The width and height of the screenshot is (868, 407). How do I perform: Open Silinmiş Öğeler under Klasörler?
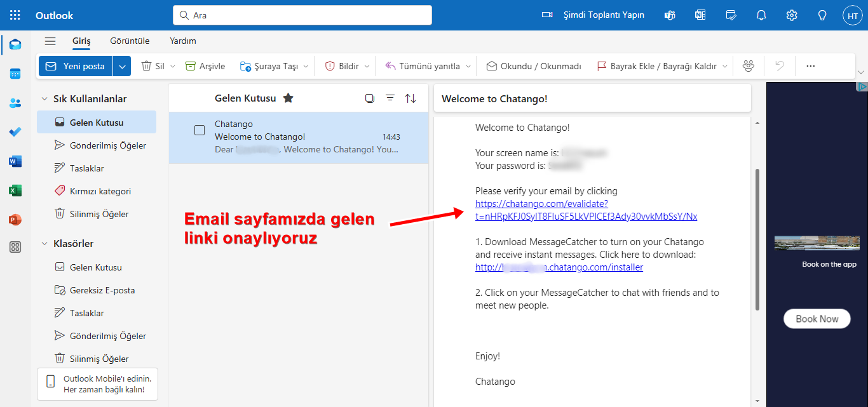tap(97, 359)
